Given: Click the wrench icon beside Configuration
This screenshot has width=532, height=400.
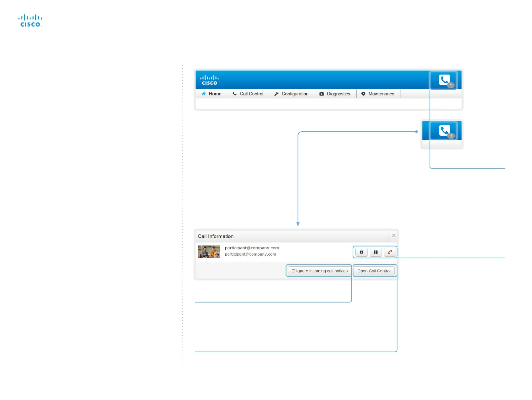Looking at the screenshot, I should 276,94.
